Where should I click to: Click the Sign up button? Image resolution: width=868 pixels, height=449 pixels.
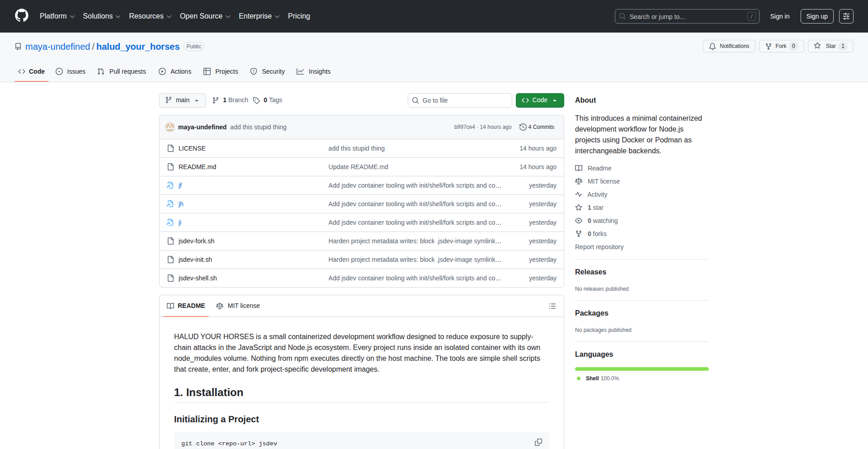[816, 16]
